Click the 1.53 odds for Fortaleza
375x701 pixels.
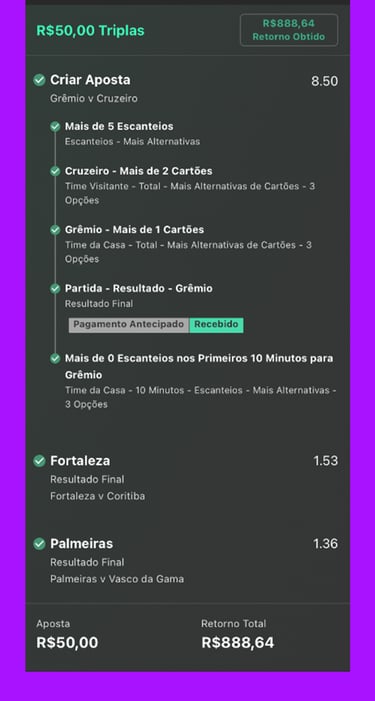[325, 461]
